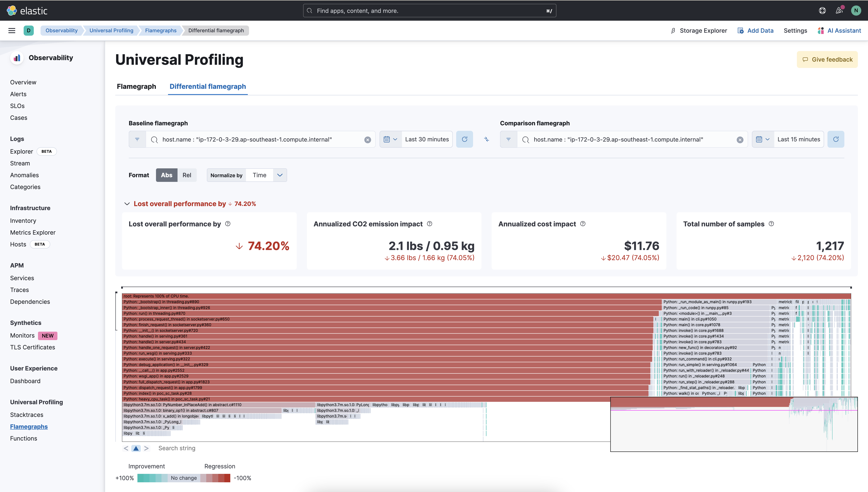
Task: Swap baseline and comparison flamegraphs
Action: click(486, 139)
